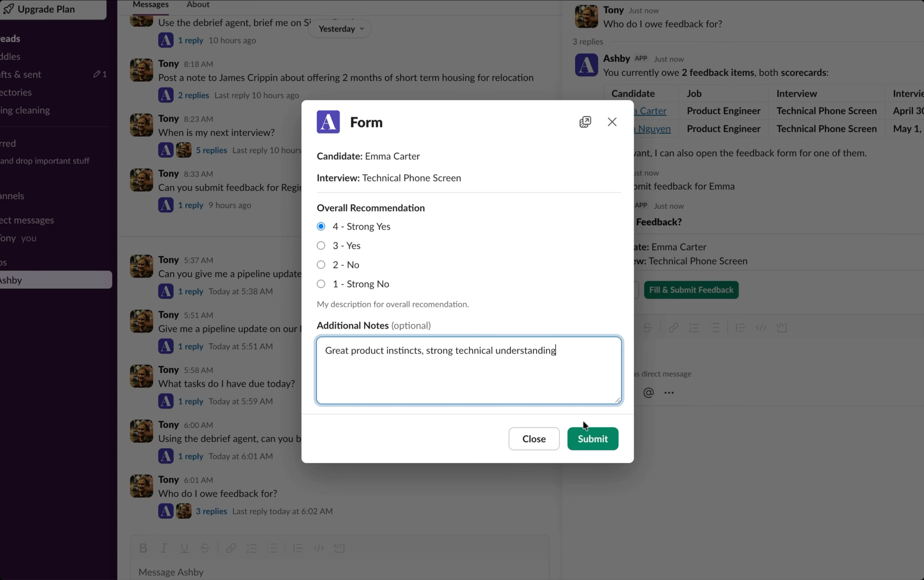
Task: Insert inline code in main message composer
Action: tap(319, 548)
